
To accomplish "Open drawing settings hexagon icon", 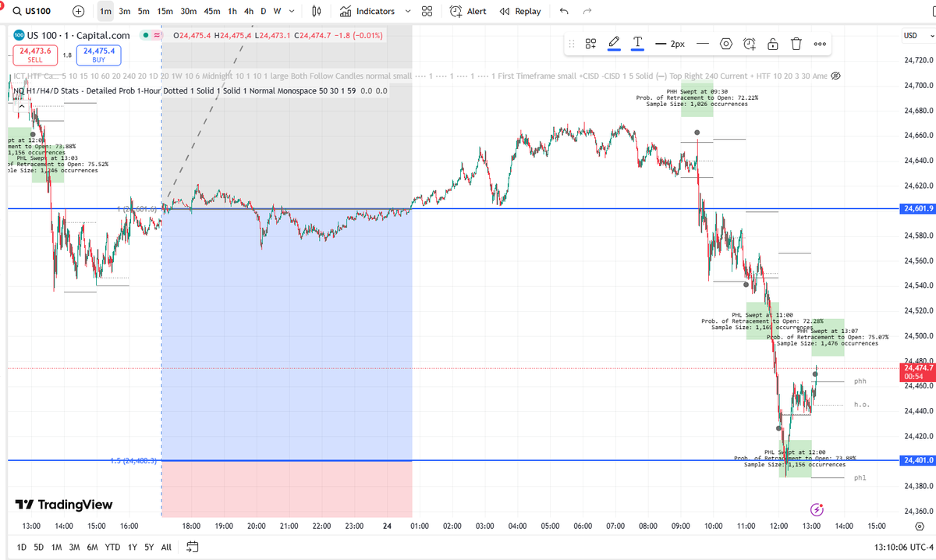I will tap(726, 44).
